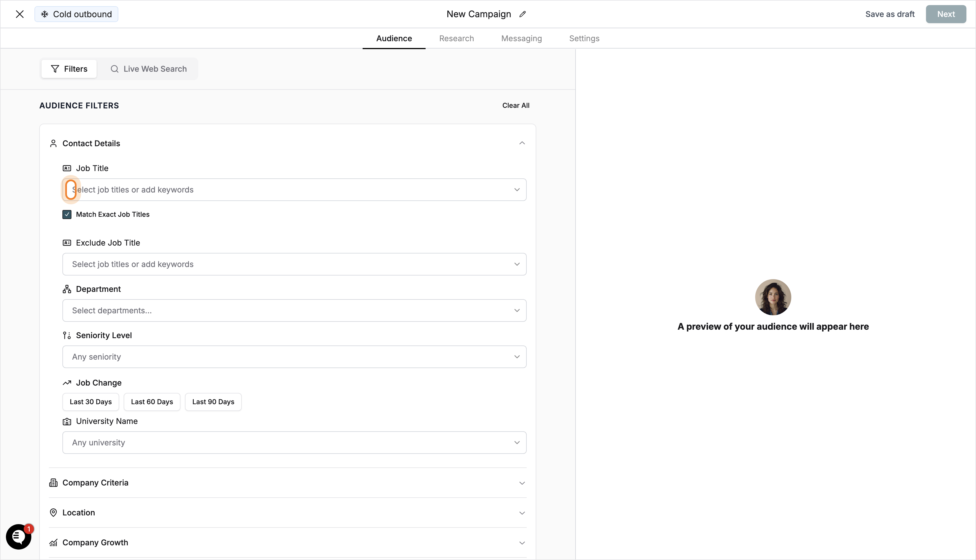Viewport: 976px width, 560px height.
Task: Select the Last 90 Days job change filter
Action: pyautogui.click(x=213, y=402)
